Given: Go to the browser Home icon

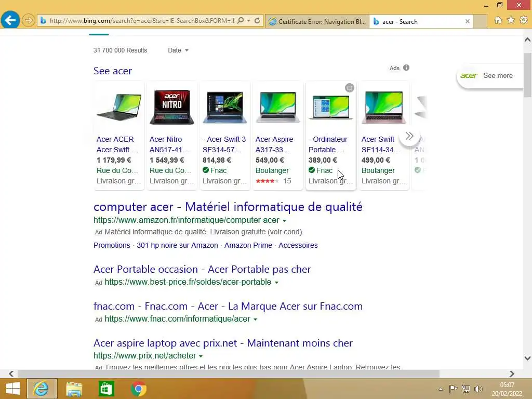Looking at the screenshot, I should [x=498, y=20].
